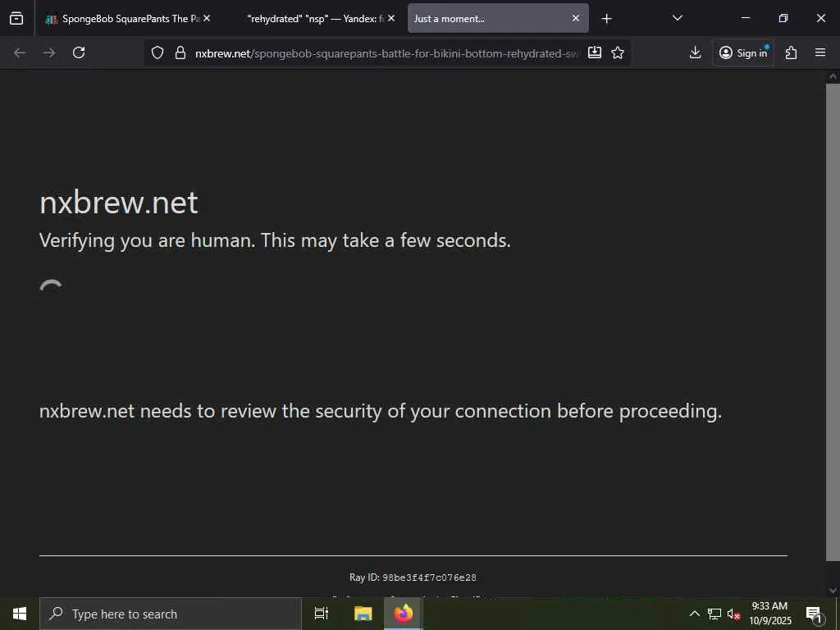Go forward to next page
Image resolution: width=840 pixels, height=630 pixels.
(x=49, y=52)
